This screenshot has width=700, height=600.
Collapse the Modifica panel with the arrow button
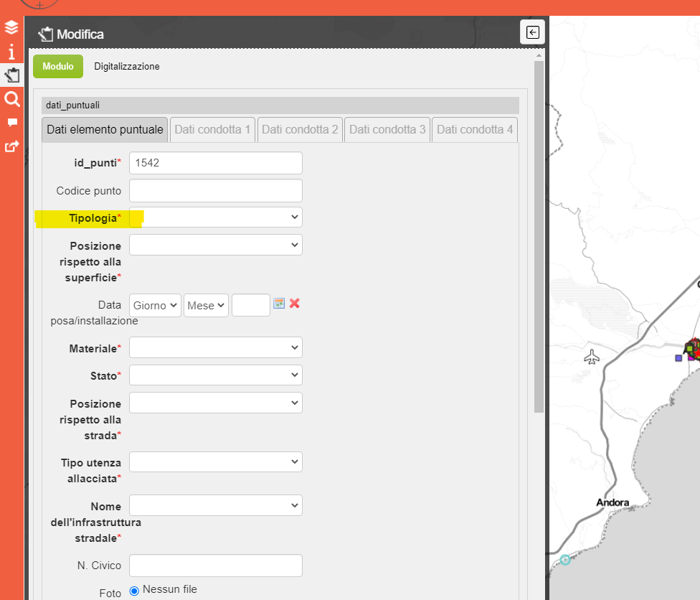[531, 32]
